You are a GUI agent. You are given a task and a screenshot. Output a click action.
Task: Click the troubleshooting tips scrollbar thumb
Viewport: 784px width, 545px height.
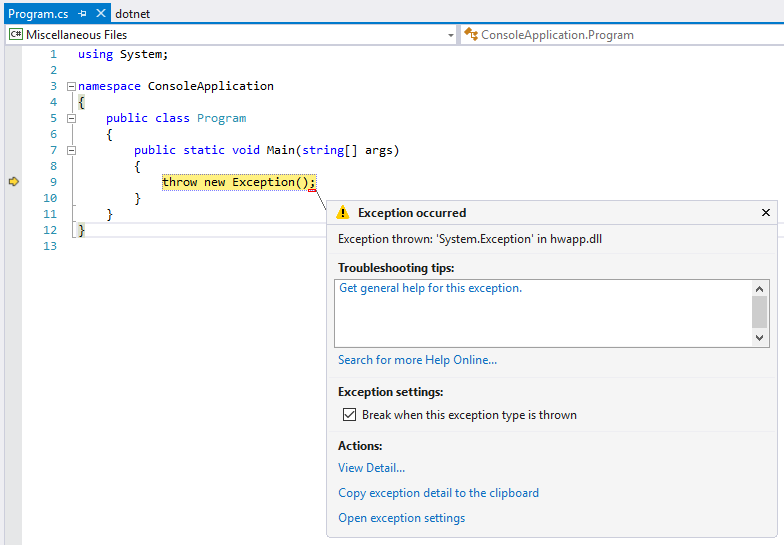tap(760, 312)
